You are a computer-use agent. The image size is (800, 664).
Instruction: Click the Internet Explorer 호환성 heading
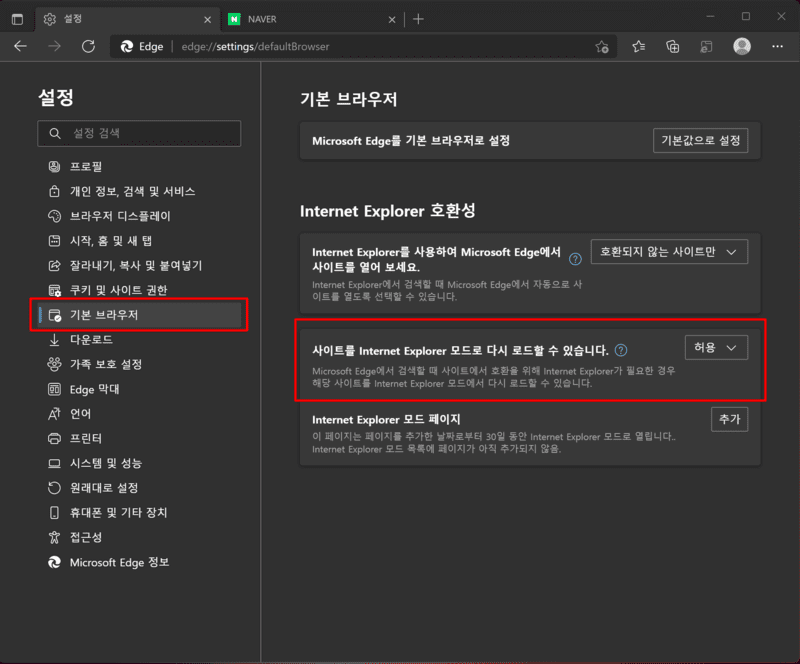[388, 211]
